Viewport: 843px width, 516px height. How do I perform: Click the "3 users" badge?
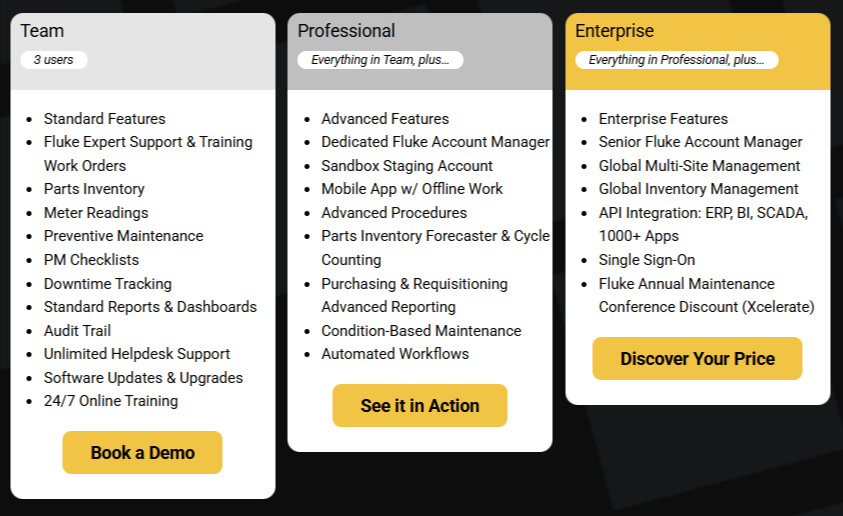pos(54,60)
